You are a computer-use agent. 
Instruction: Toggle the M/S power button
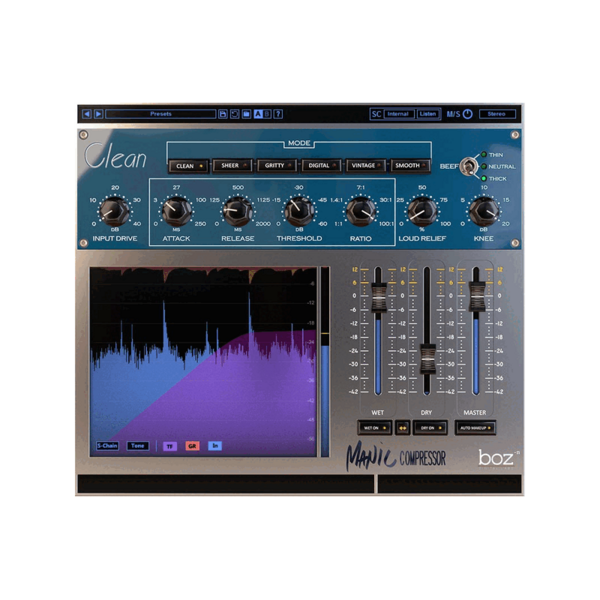click(x=468, y=114)
